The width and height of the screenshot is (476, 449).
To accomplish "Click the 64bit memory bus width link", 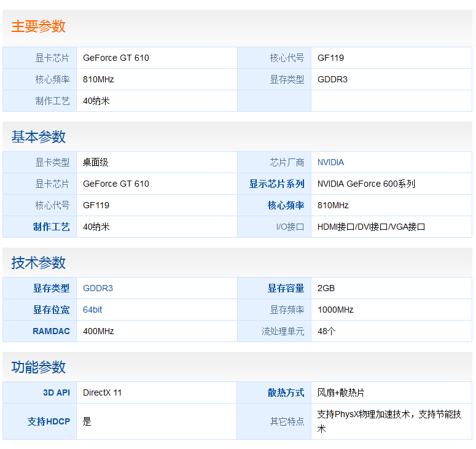I will click(92, 310).
